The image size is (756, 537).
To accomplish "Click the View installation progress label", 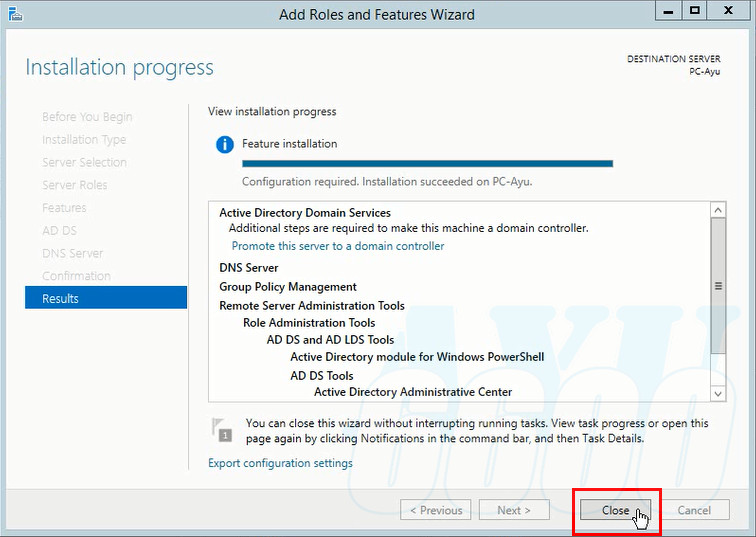I will point(272,111).
